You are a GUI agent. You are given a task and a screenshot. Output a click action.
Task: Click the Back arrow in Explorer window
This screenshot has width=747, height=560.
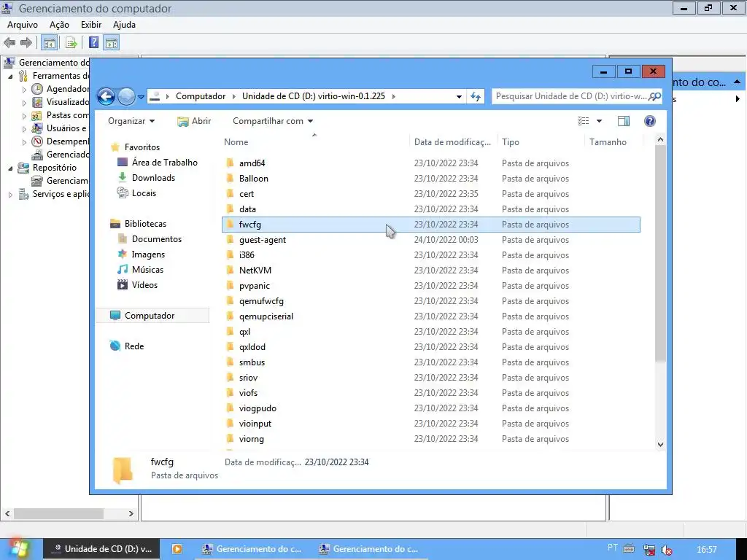point(106,97)
